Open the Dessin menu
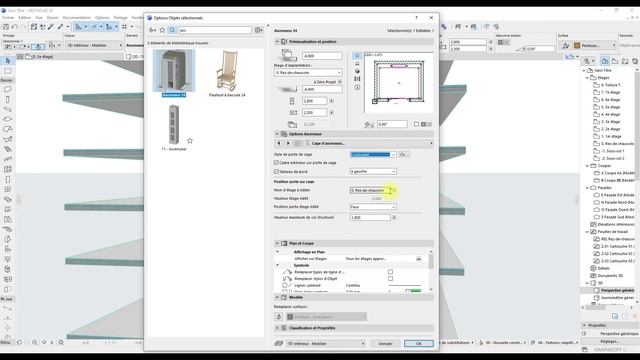640x360 pixels. pos(53,18)
